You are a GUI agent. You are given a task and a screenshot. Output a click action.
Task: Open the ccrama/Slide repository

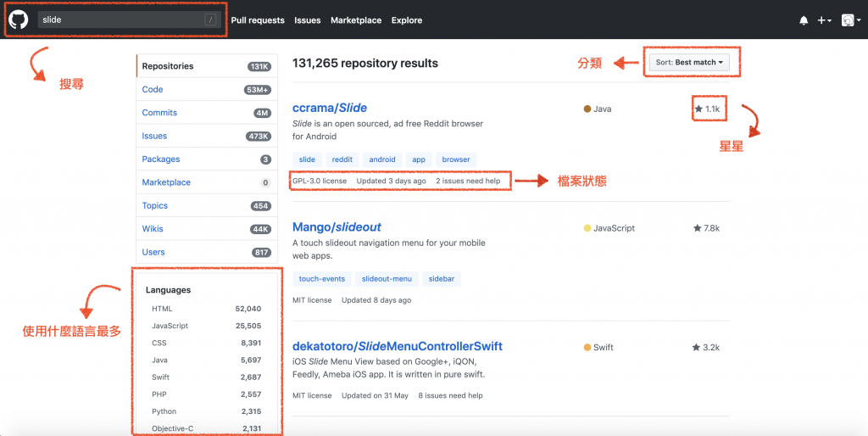(330, 108)
